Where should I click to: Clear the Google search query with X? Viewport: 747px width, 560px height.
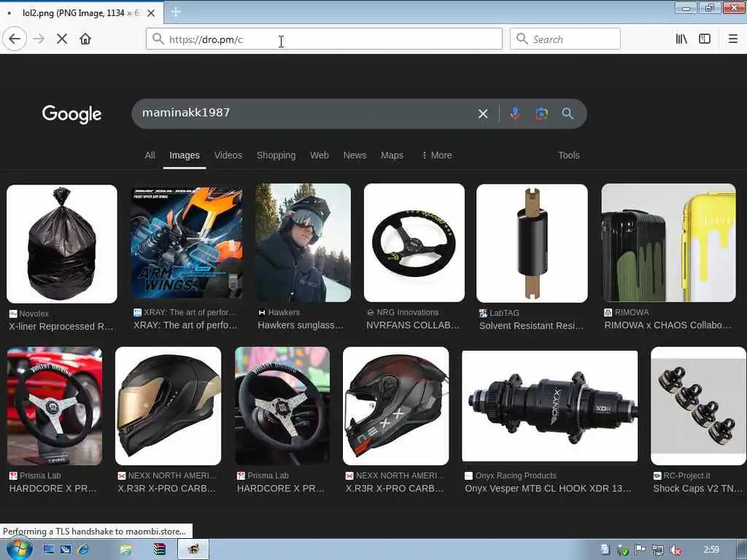tap(483, 114)
